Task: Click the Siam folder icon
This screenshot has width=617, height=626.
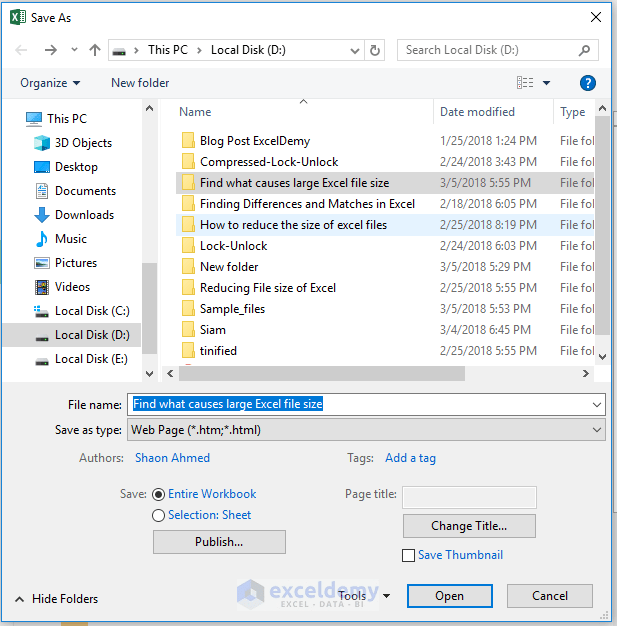Action: click(188, 330)
